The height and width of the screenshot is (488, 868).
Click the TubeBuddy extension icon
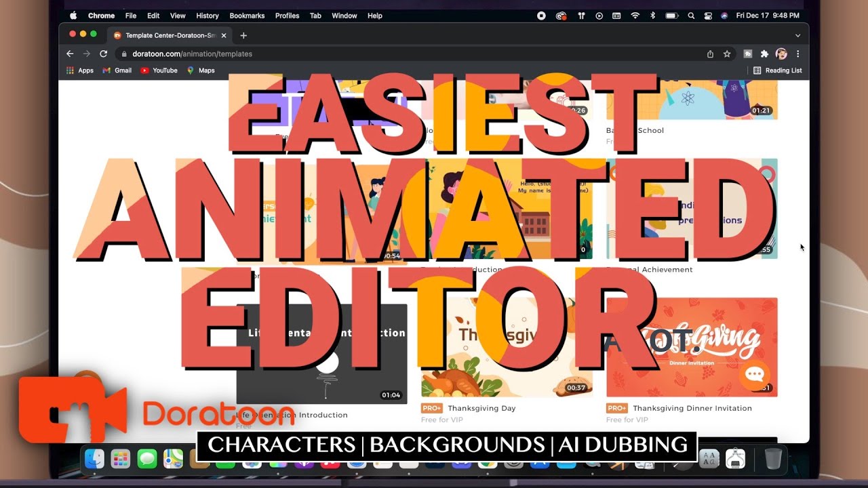pyautogui.click(x=748, y=54)
